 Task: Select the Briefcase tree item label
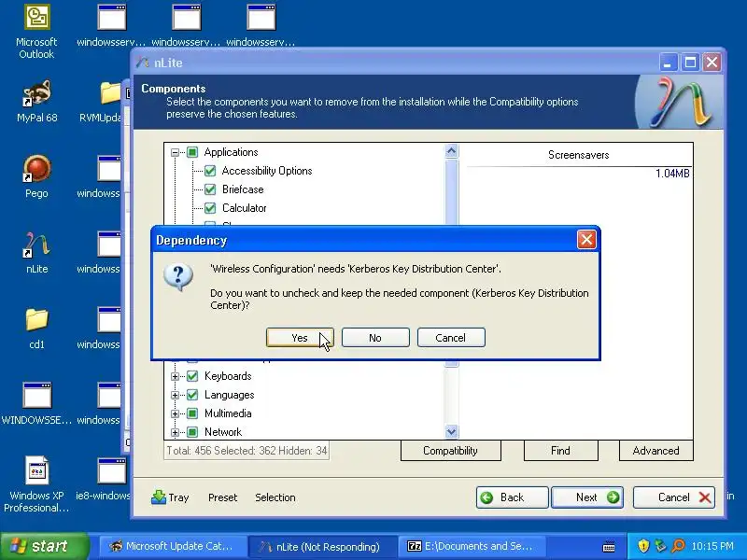[243, 189]
